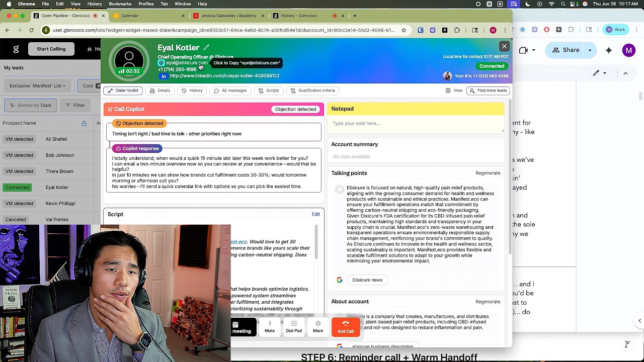Click the Google icon next to Elixicure news
The image size is (644, 362).
tap(340, 280)
